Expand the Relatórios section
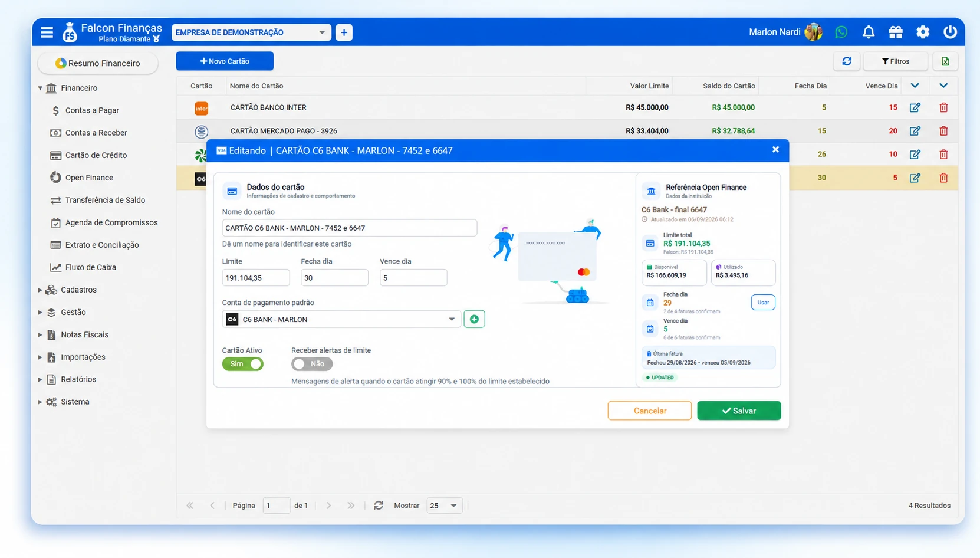Screen dimensions: 980x558 coord(40,379)
